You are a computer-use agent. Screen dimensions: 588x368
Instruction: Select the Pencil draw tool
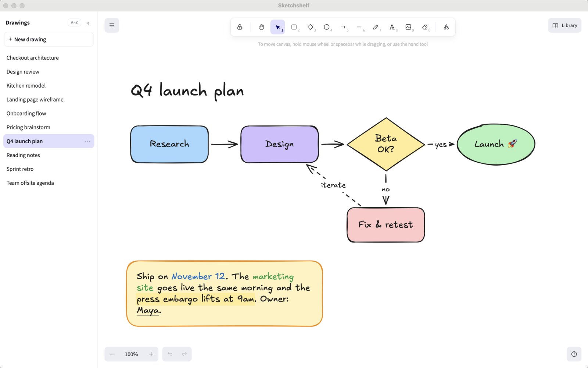[376, 27]
